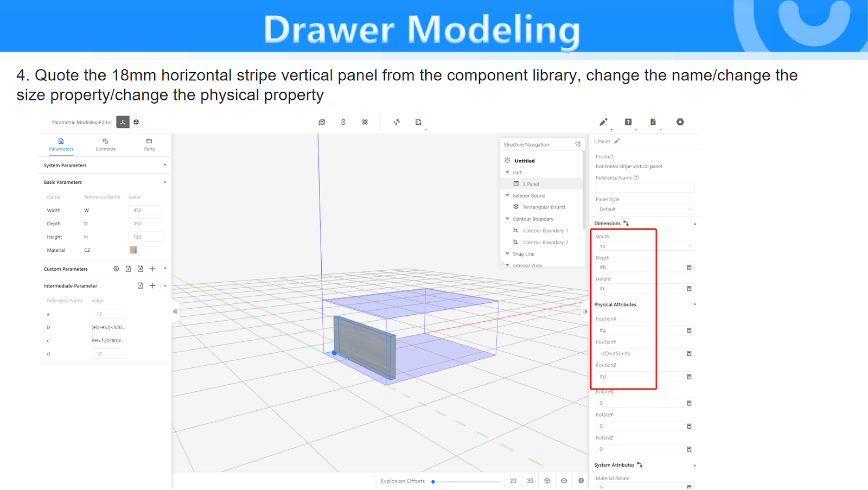Collapse the right panel with arrow handle
Viewport: 868px width, 490px height.
[x=585, y=311]
